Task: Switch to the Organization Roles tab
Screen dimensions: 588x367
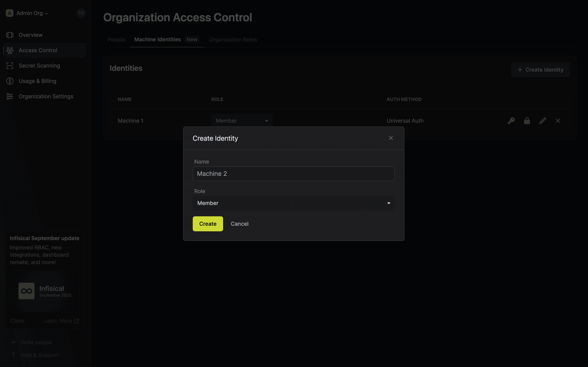Action: [x=233, y=39]
